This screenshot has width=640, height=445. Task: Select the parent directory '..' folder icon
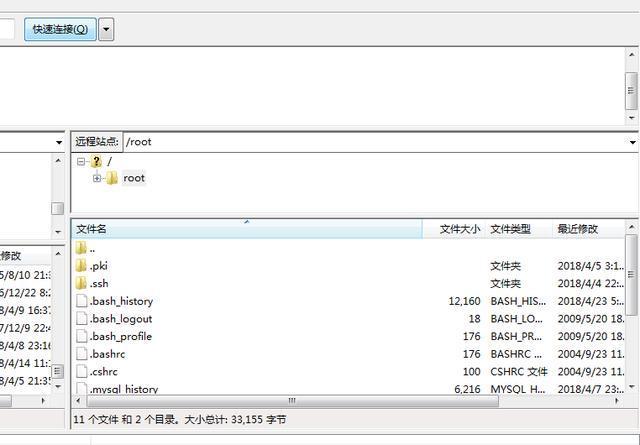pyautogui.click(x=81, y=248)
